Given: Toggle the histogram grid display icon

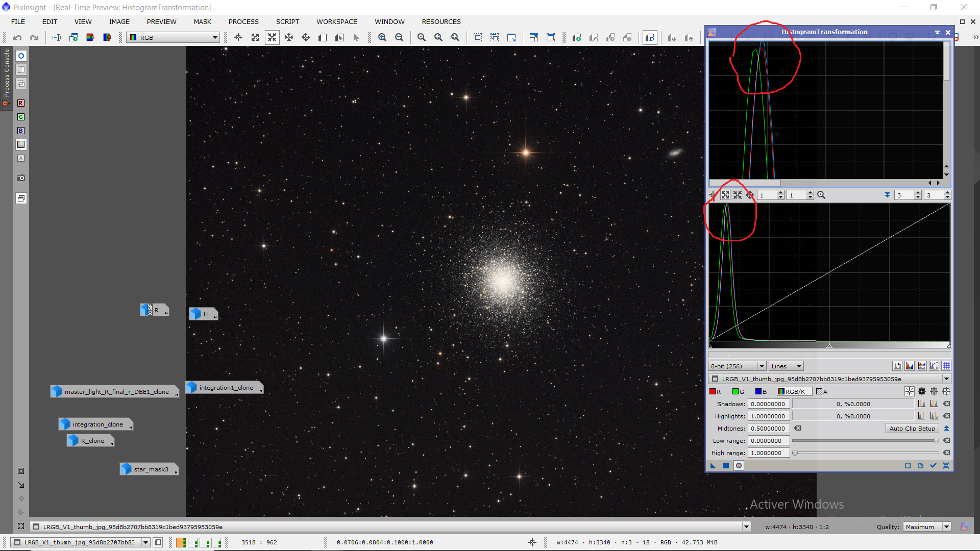Looking at the screenshot, I should click(946, 366).
